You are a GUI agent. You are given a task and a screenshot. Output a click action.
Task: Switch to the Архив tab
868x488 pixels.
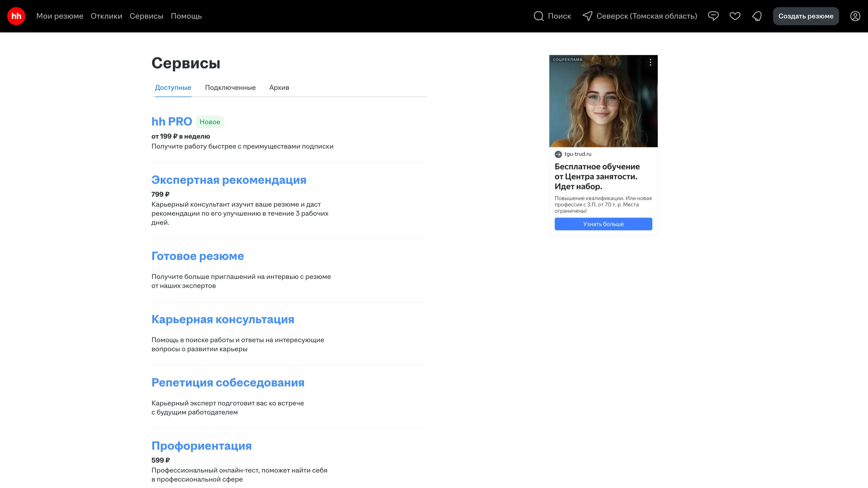[x=279, y=88]
